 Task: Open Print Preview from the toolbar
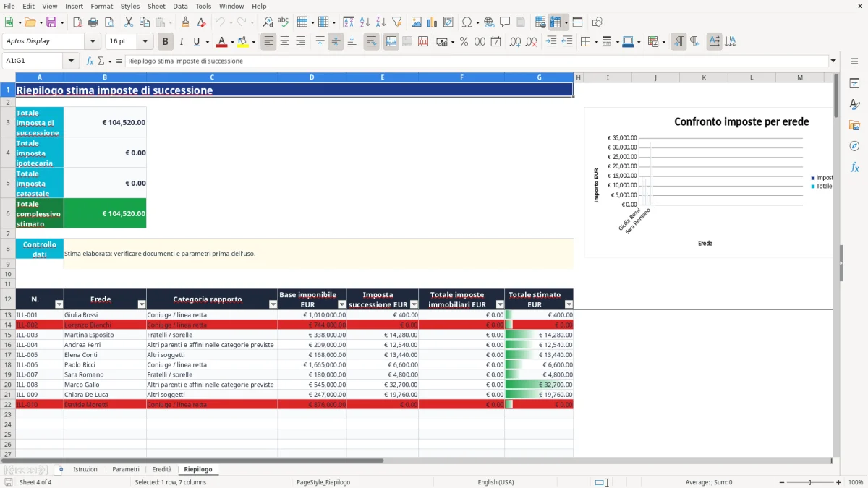[x=111, y=22]
